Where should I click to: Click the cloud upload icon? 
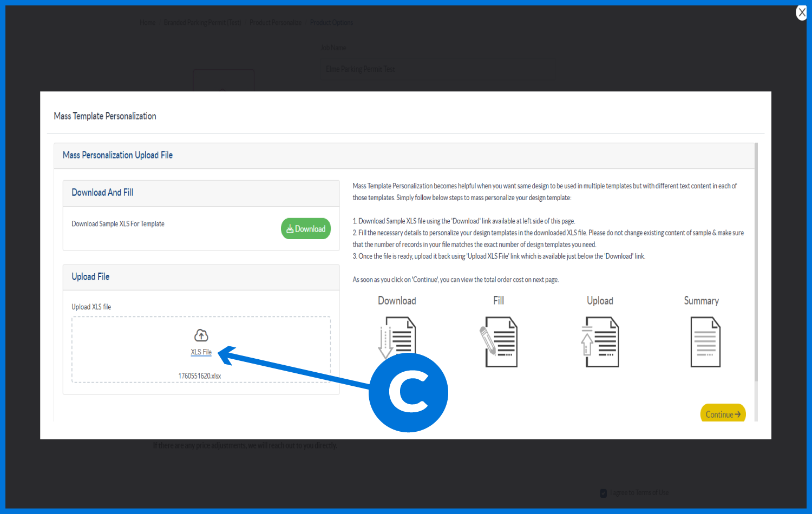click(x=201, y=335)
